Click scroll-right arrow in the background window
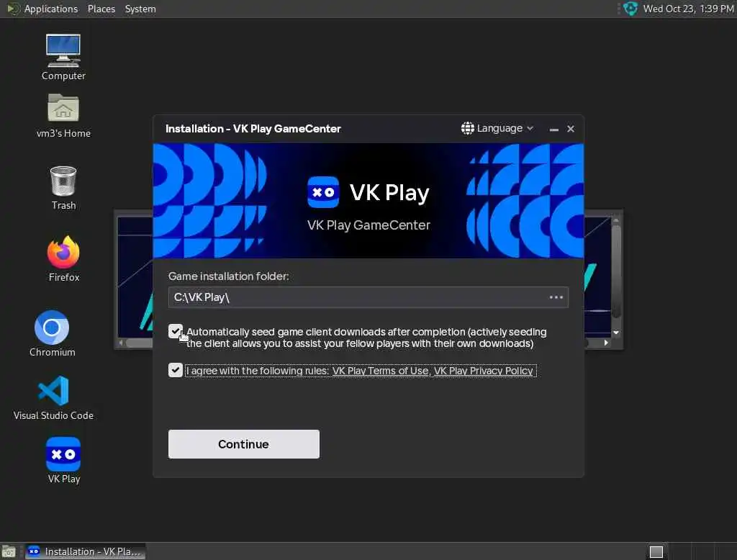Image resolution: width=737 pixels, height=560 pixels. (606, 343)
